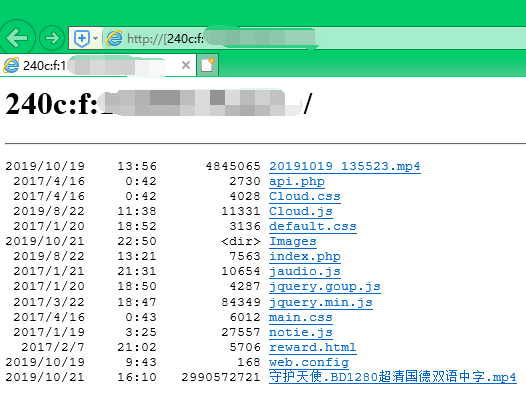Click the file size 84349
This screenshot has height=394, width=526.
[x=241, y=302]
